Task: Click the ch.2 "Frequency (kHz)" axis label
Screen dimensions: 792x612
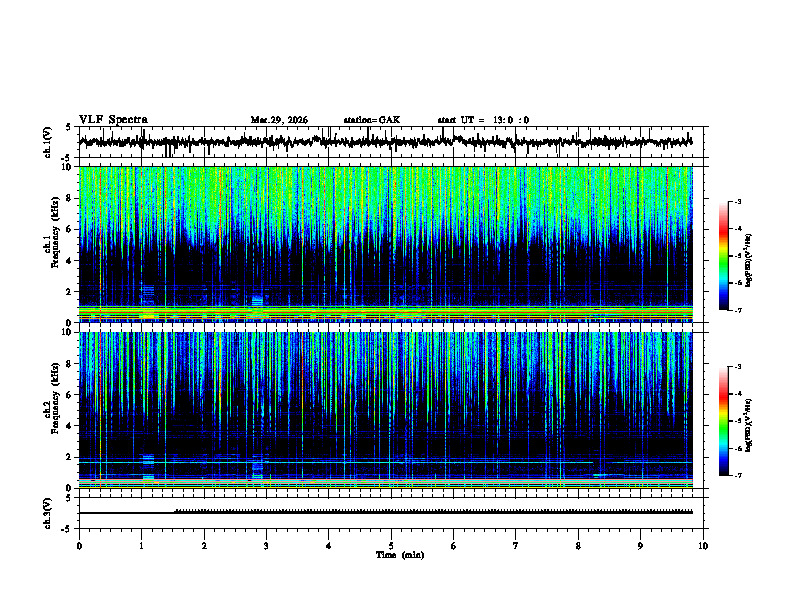Action: pyautogui.click(x=55, y=397)
